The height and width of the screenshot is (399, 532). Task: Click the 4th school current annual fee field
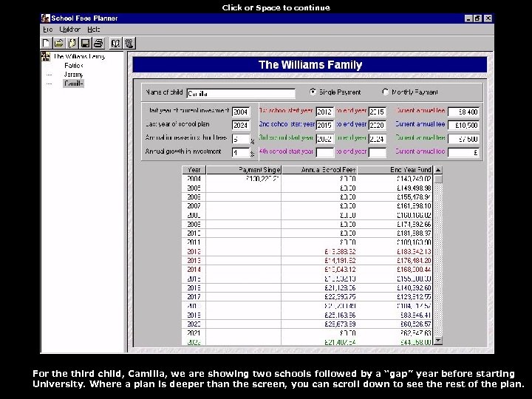pos(463,152)
